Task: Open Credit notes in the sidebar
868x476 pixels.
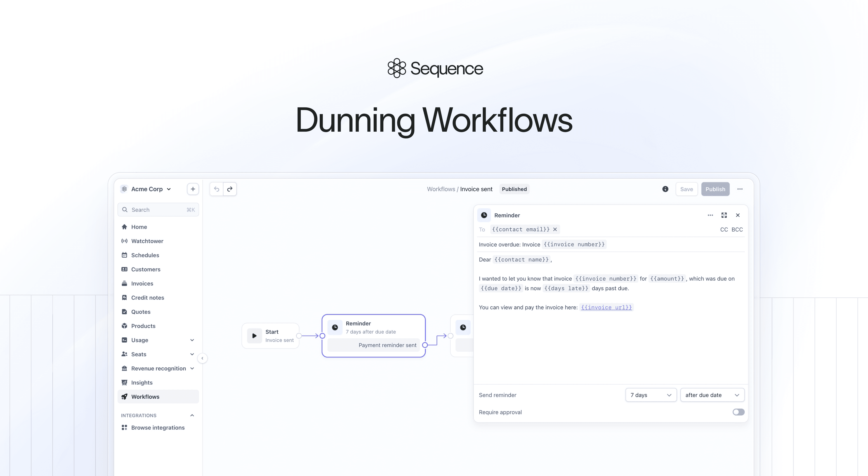Action: [x=158, y=298]
